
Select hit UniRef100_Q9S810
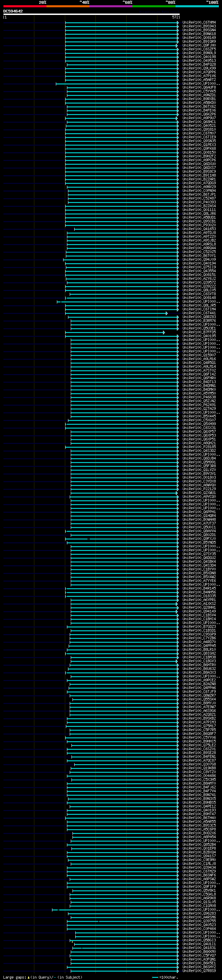click(199, 129)
